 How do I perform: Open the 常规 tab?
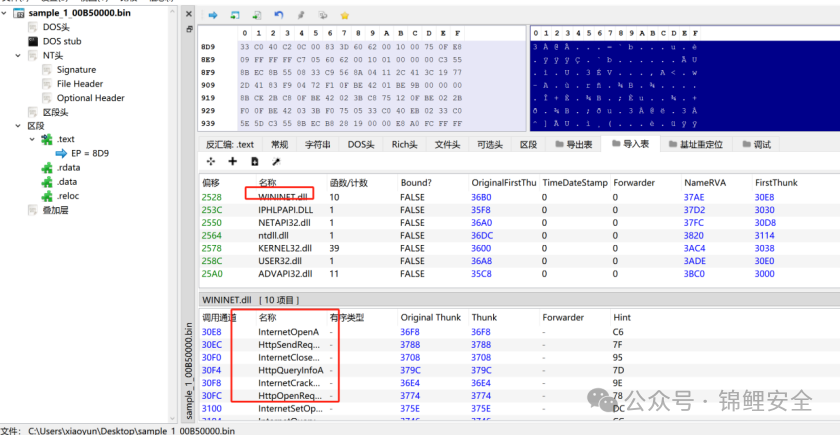280,145
